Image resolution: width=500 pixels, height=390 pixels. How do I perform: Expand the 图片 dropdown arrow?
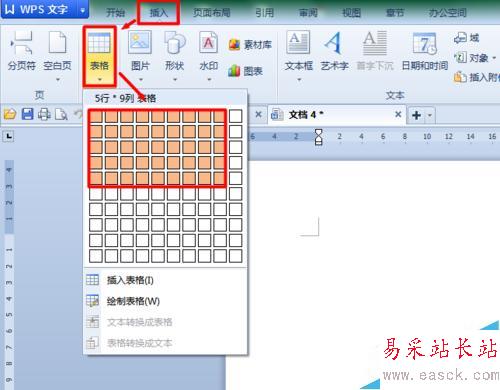(x=140, y=80)
